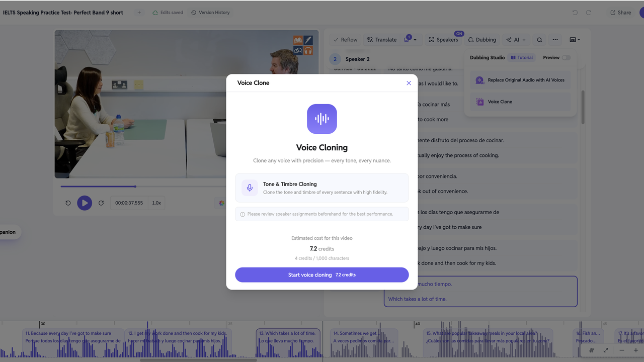Zoom in timeline with plus icon
644x362 pixels.
(x=636, y=350)
